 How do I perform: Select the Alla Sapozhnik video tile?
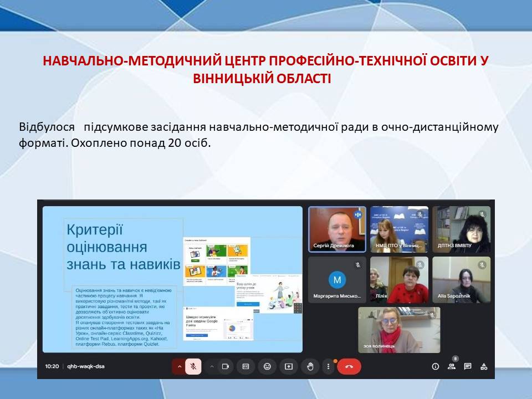(x=461, y=279)
